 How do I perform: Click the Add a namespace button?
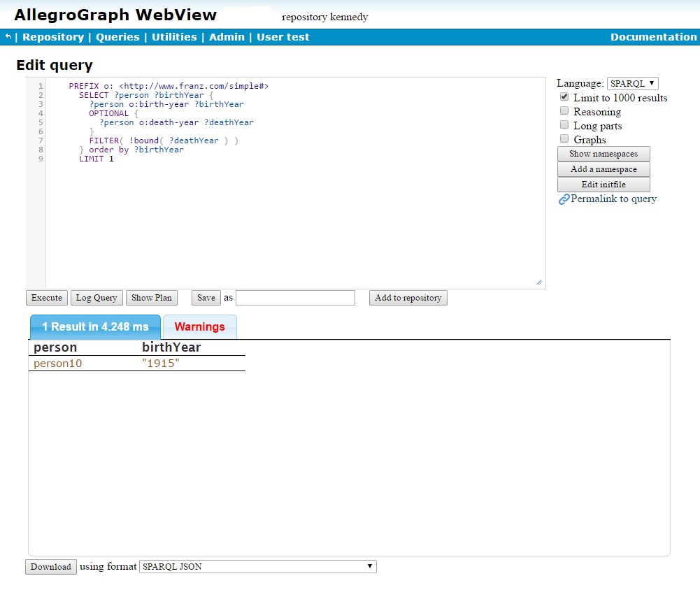coord(603,169)
